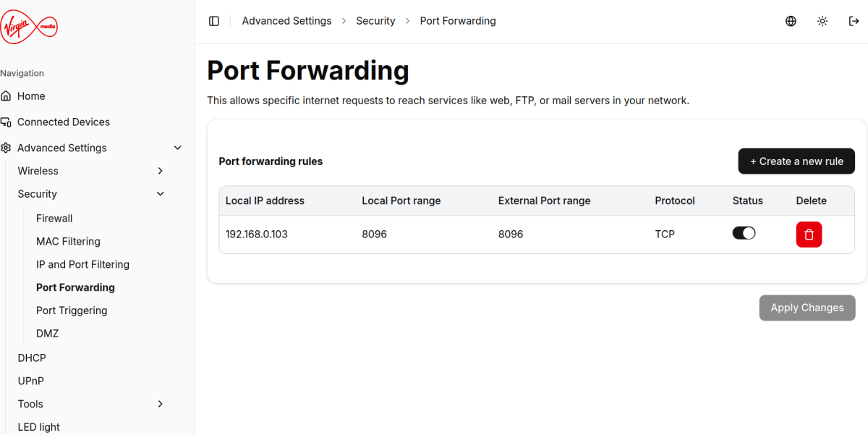Expand the Wireless submenu chevron
This screenshot has width=868, height=435.
161,171
